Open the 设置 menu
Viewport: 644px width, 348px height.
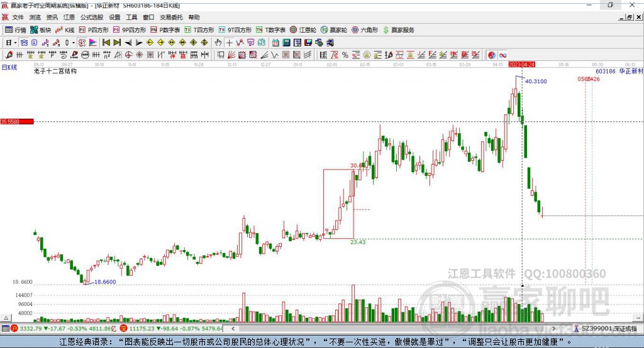[x=114, y=17]
